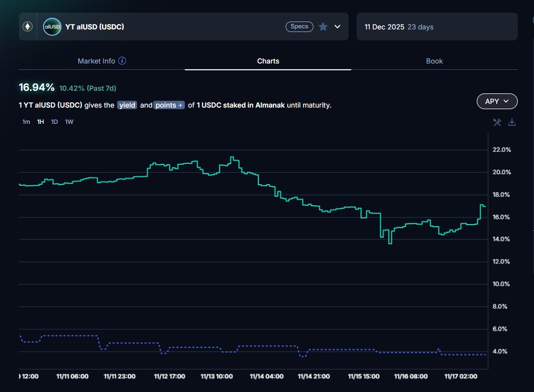Click the 11/11 06:00 x-axis label
534x392 pixels.
click(72, 376)
